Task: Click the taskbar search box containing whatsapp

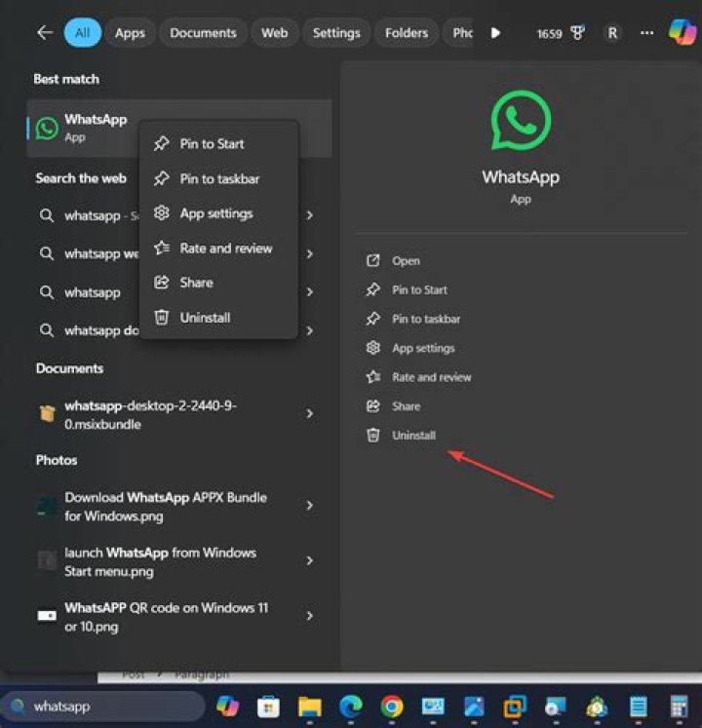Action: pos(103,707)
